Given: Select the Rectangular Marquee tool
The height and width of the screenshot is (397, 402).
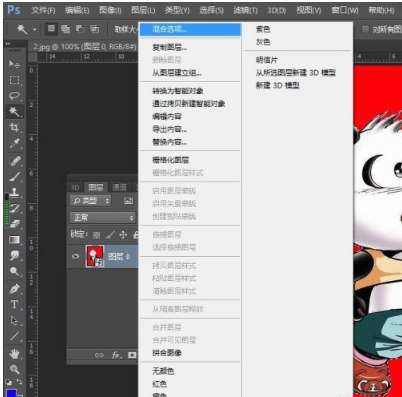Looking at the screenshot, I should (14, 80).
